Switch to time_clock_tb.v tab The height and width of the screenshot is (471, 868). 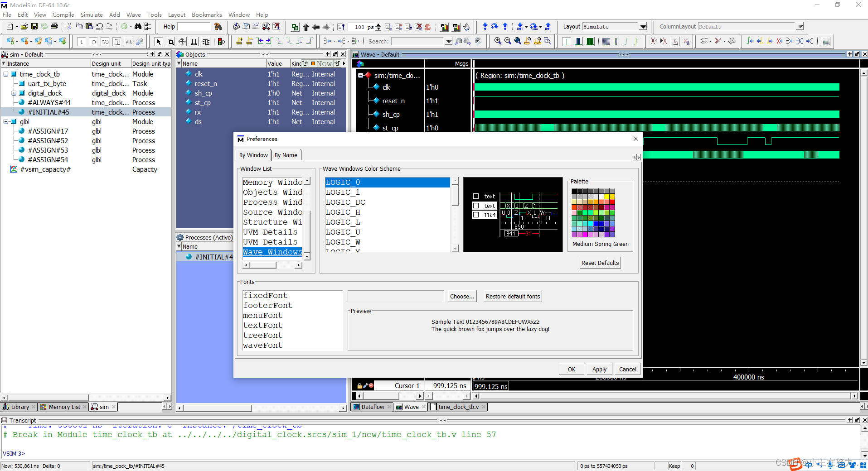[x=458, y=407]
